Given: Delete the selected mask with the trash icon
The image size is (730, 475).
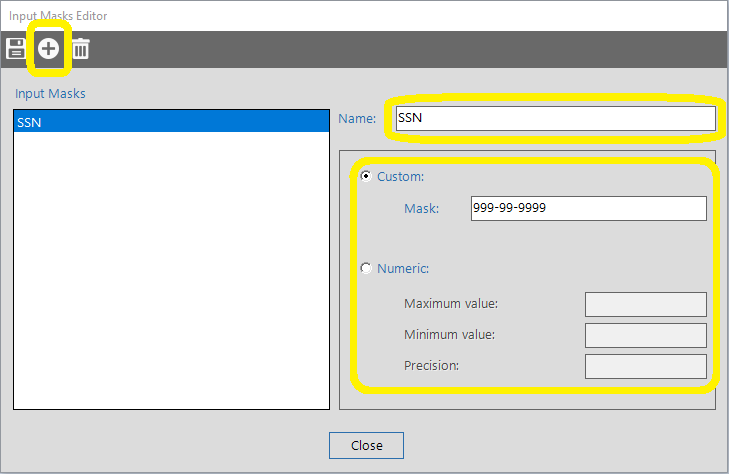Looking at the screenshot, I should click(x=80, y=49).
